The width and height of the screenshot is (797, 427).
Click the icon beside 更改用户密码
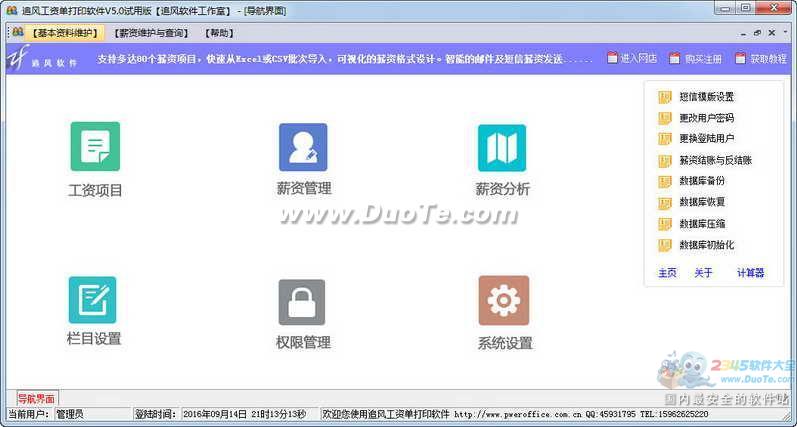665,118
